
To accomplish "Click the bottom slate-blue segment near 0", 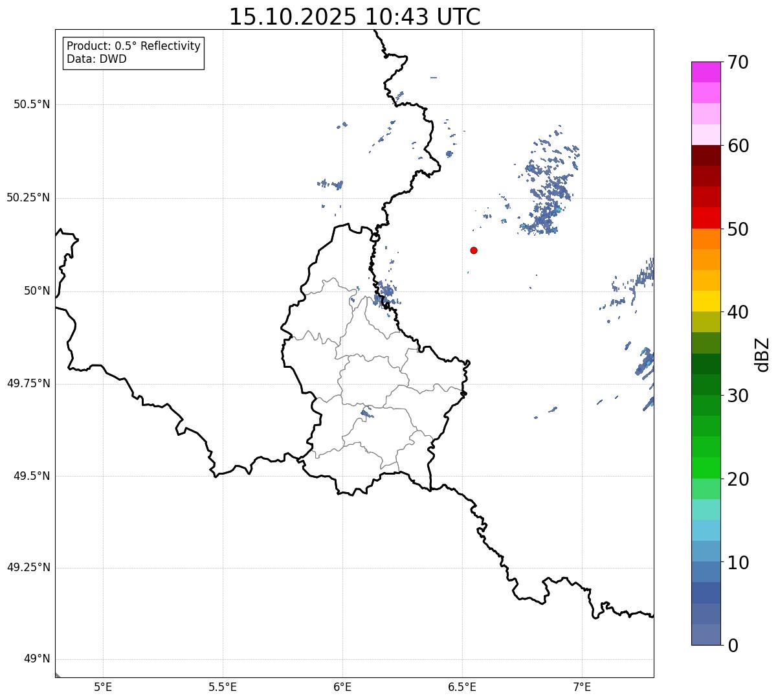I will (706, 635).
